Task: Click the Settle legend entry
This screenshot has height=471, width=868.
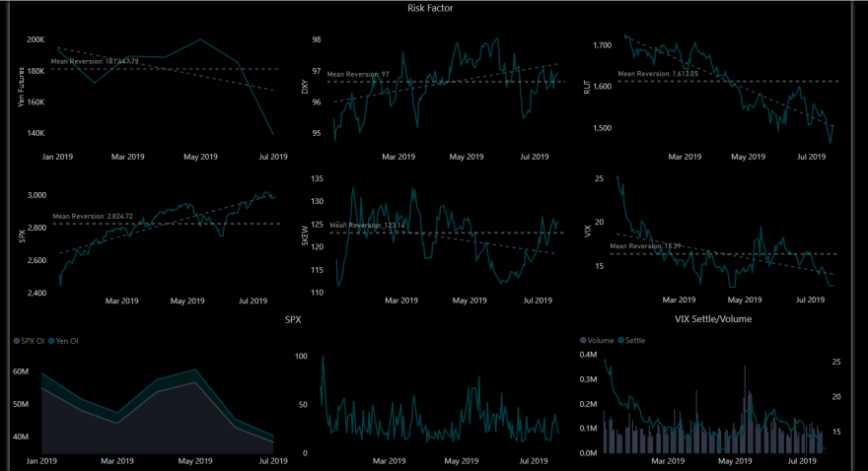Action: [631, 341]
